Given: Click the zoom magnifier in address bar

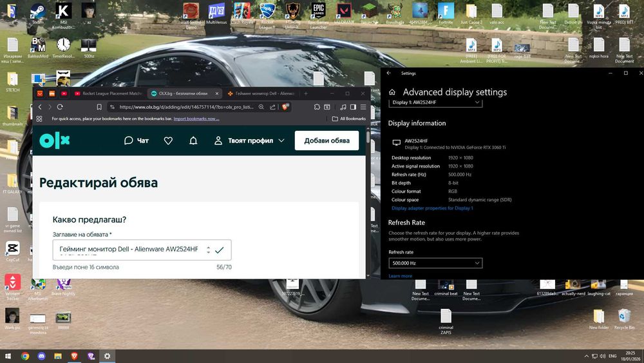Looking at the screenshot, I should click(x=261, y=107).
